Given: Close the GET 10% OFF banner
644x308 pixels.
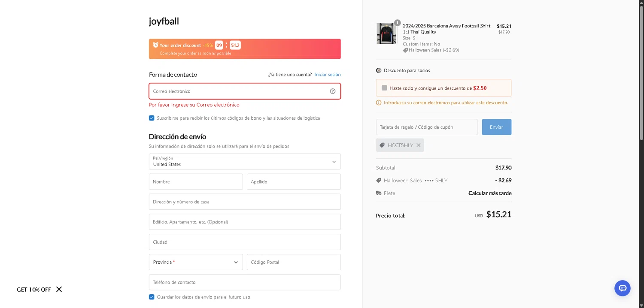Looking at the screenshot, I should tap(59, 289).
